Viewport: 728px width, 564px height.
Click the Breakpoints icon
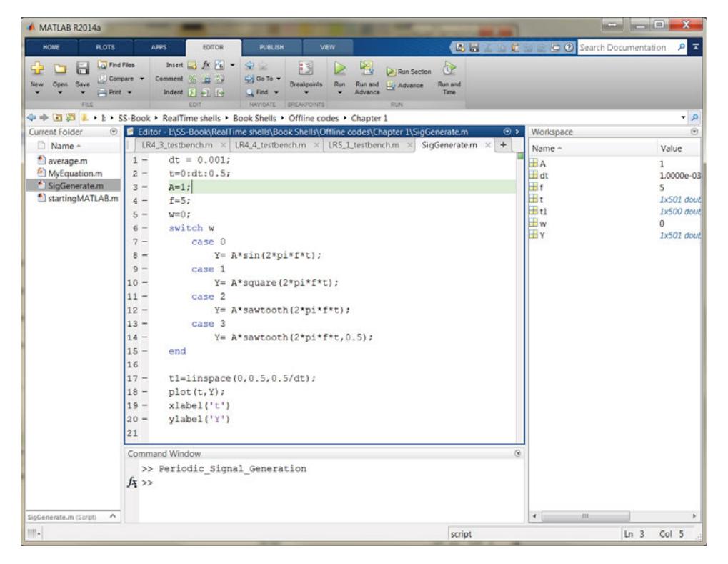(x=306, y=69)
